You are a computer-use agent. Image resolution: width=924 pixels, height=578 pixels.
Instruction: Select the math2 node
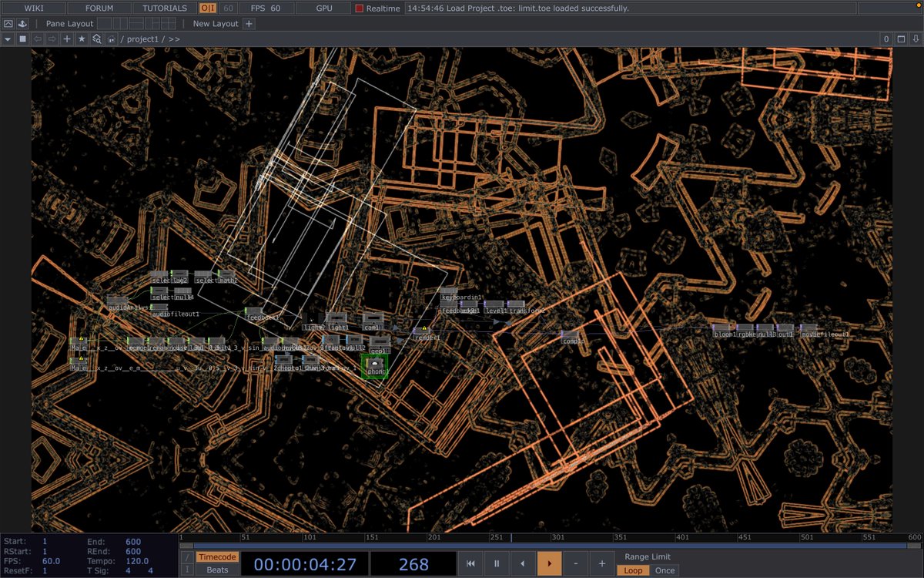(228, 277)
